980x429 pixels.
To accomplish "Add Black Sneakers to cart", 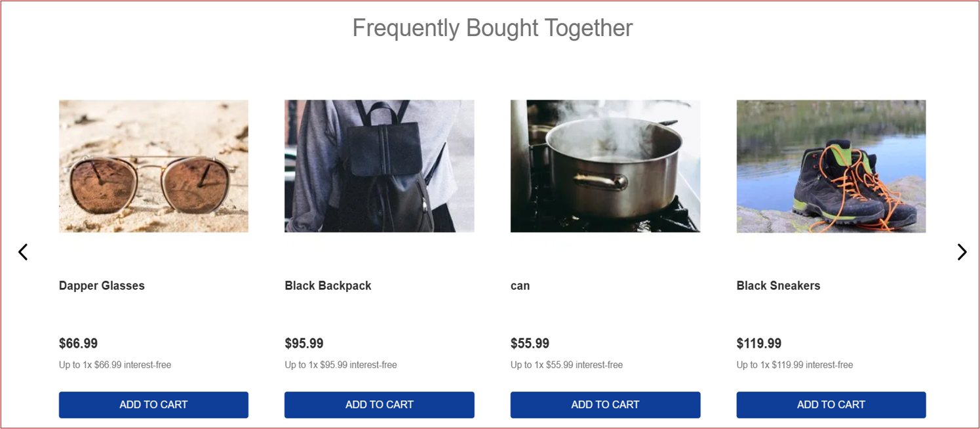I will [x=831, y=405].
